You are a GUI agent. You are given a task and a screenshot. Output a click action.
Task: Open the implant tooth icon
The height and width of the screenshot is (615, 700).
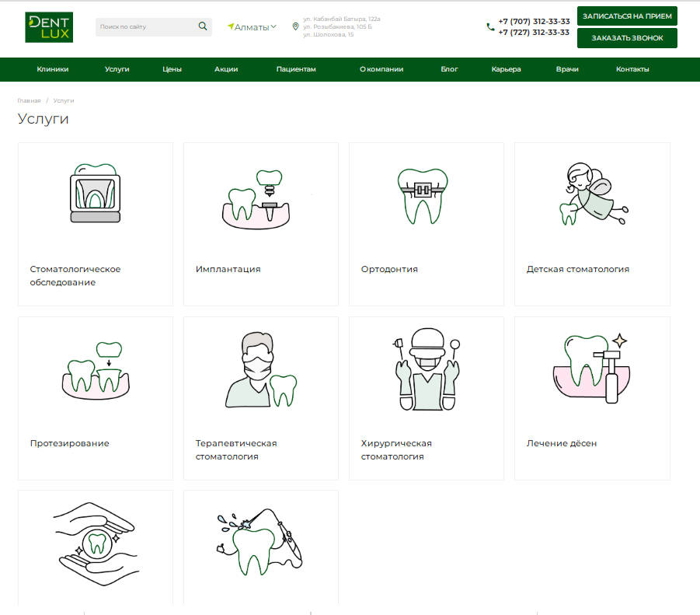point(256,199)
